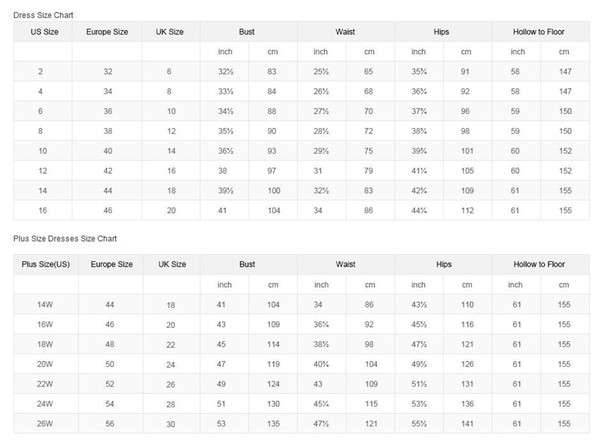The image size is (600, 445).
Task: Click the Plus Size Dresses Size Chart title
Action: coord(65,238)
